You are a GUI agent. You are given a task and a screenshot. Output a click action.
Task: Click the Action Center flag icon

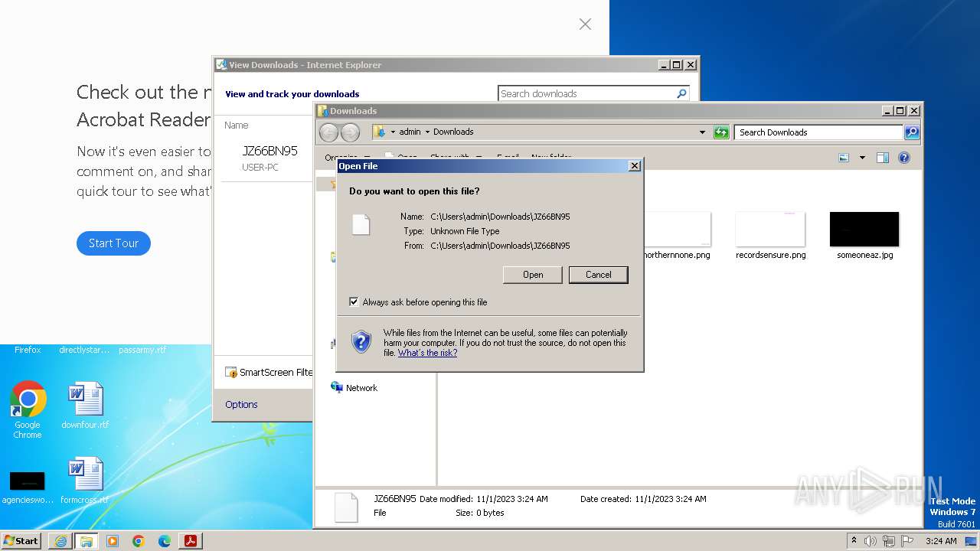(907, 541)
